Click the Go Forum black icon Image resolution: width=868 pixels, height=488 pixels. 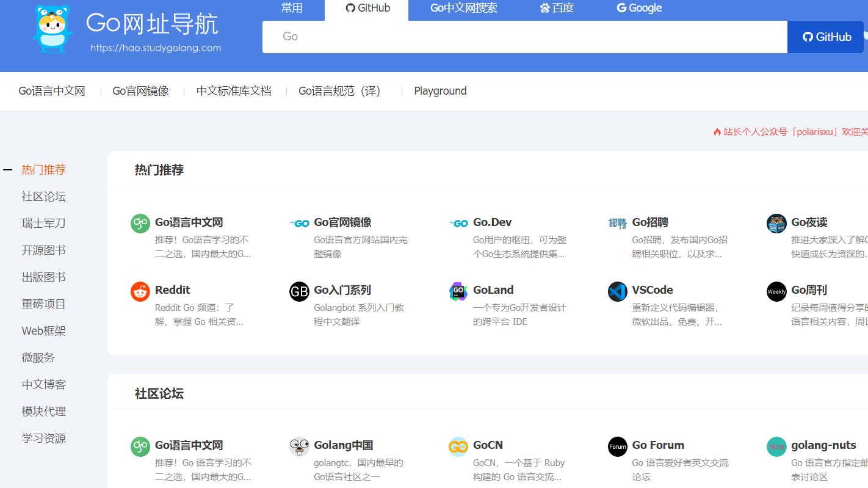click(x=618, y=446)
